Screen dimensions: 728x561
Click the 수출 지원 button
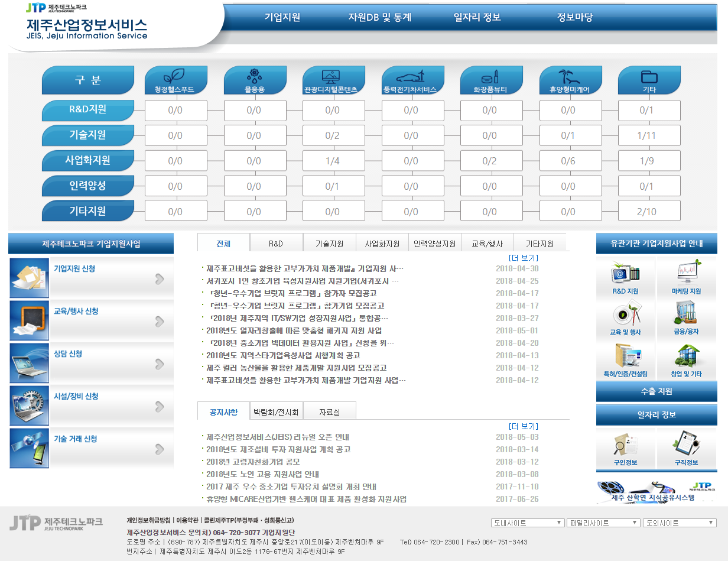656,391
